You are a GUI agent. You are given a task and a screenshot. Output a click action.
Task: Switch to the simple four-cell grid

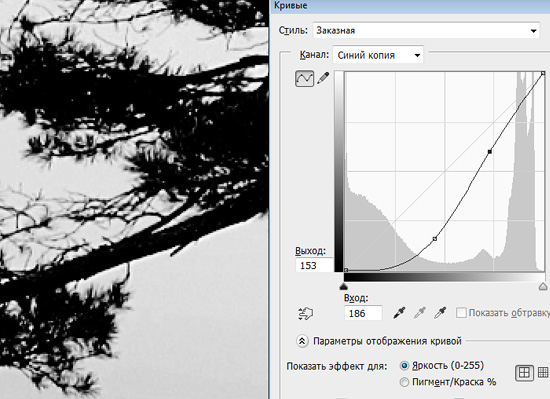tap(524, 373)
